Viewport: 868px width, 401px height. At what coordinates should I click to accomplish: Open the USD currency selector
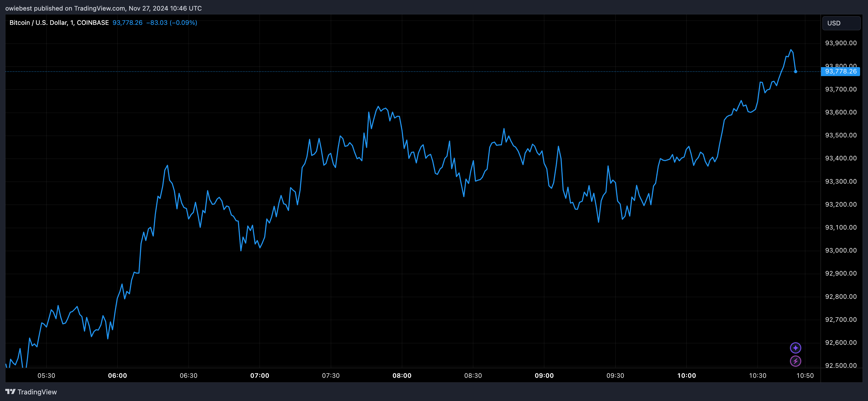click(841, 23)
